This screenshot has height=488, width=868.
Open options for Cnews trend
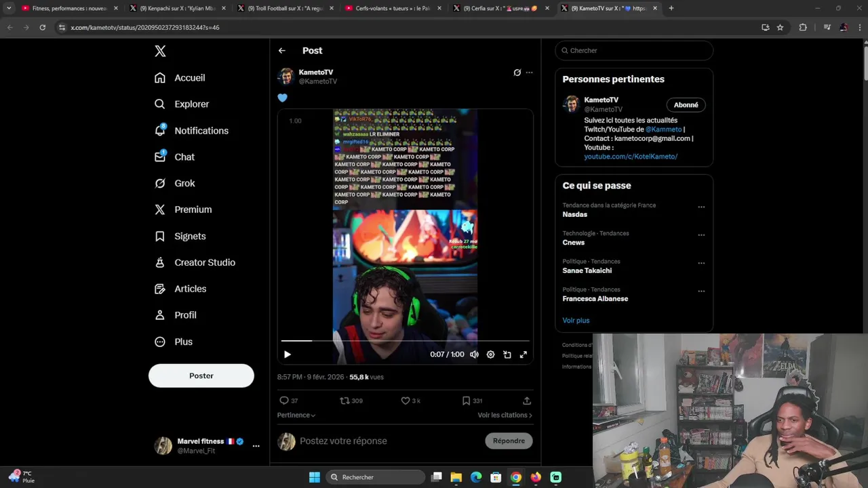coord(701,235)
